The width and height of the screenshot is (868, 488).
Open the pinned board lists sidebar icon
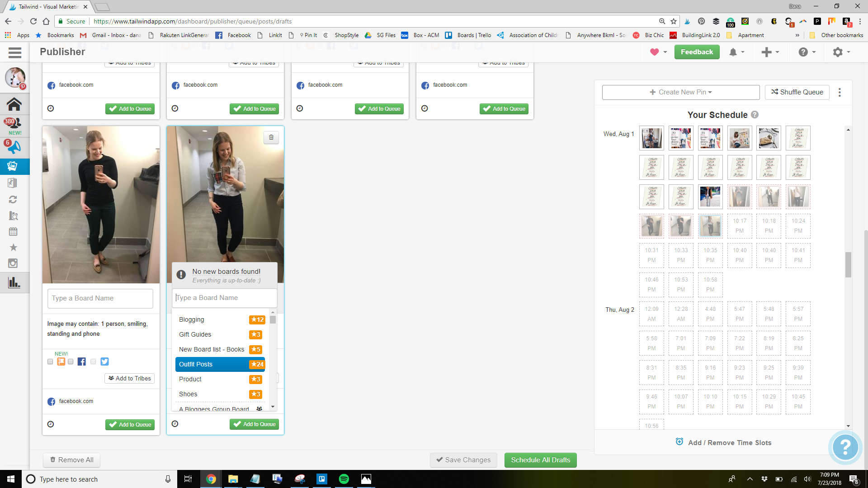[13, 183]
